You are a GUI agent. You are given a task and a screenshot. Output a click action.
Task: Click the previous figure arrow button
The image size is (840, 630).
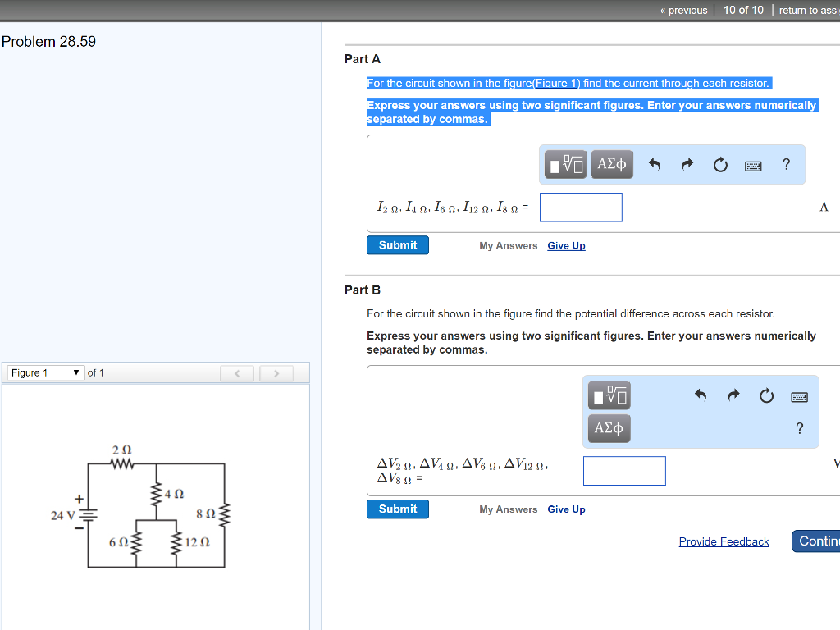237,372
